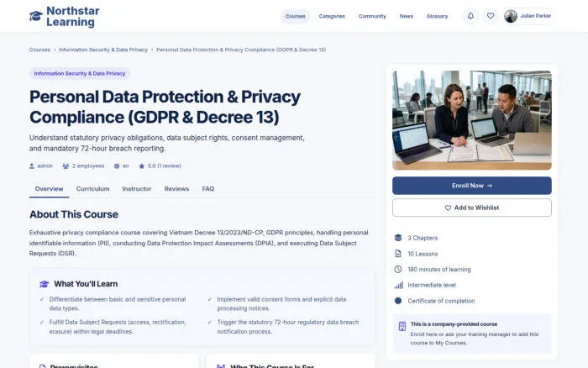Click the '2 employees' text
The height and width of the screenshot is (368, 588).
pyautogui.click(x=88, y=166)
